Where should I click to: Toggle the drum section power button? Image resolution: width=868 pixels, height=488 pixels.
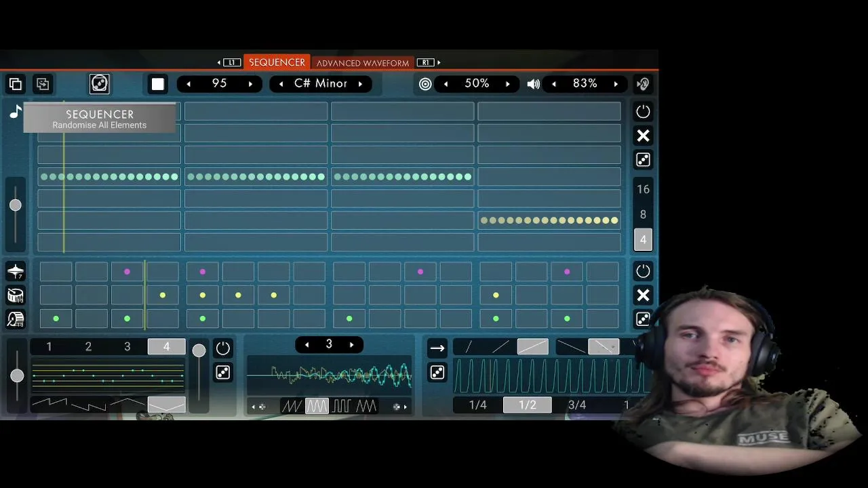643,271
